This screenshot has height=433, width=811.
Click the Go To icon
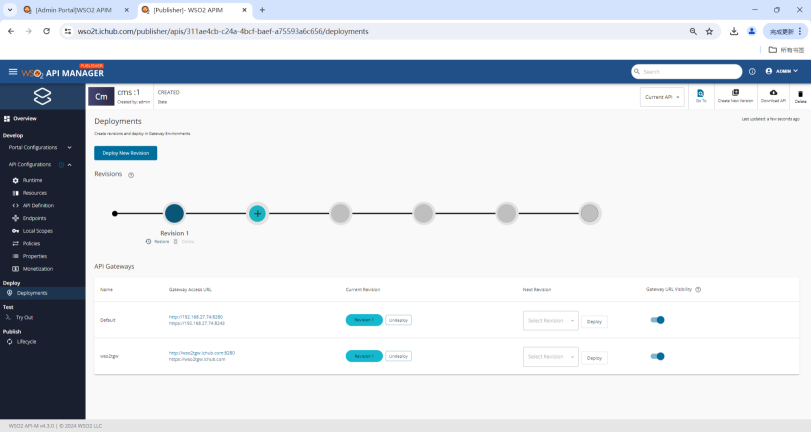701,93
